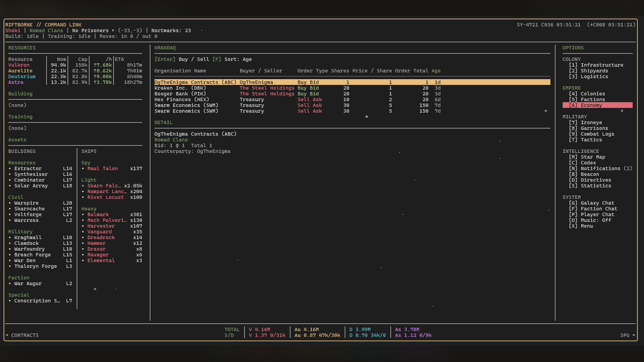Open [F] Faction Chat
The image size is (644, 362).
(593, 209)
